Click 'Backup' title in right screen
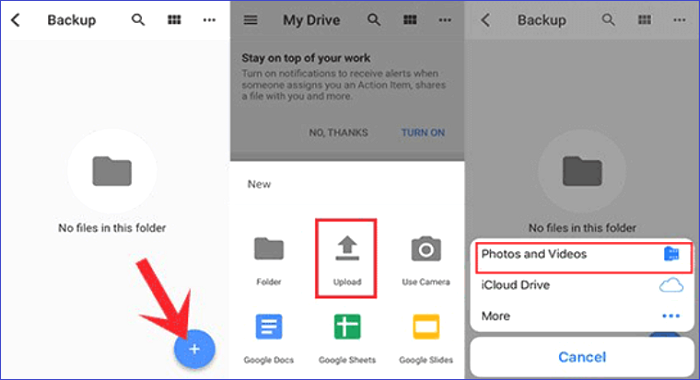This screenshot has width=700, height=380. click(542, 20)
